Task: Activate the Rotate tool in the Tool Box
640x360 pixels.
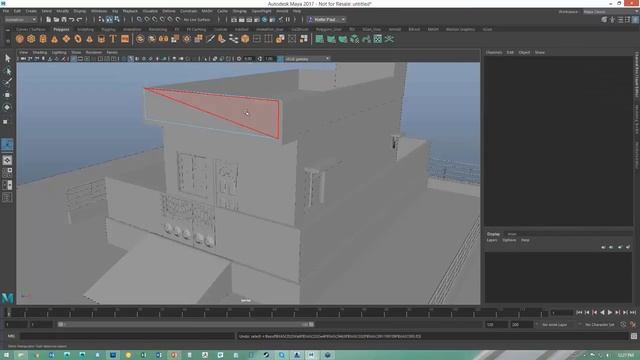Action: click(x=7, y=107)
